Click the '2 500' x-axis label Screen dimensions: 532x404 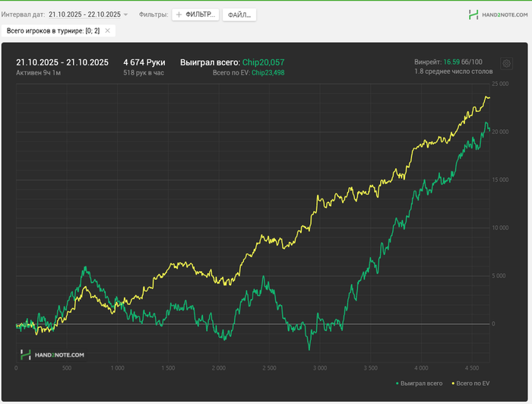(269, 368)
